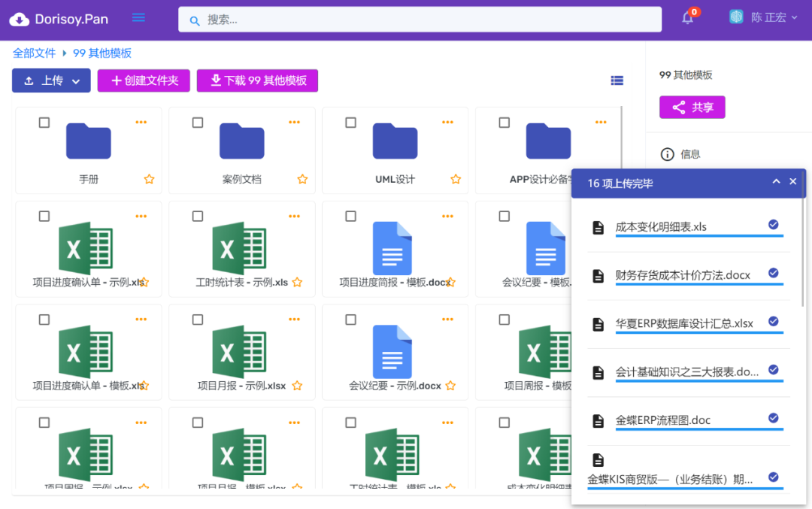The height and width of the screenshot is (509, 812).
Task: Open 项目进度简报 - 模板.docx document icon
Action: pyautogui.click(x=392, y=248)
